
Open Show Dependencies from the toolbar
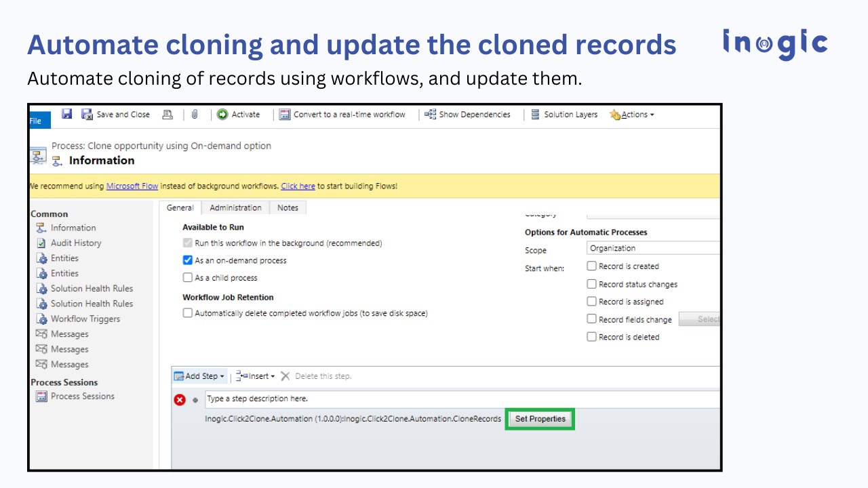[x=467, y=115]
